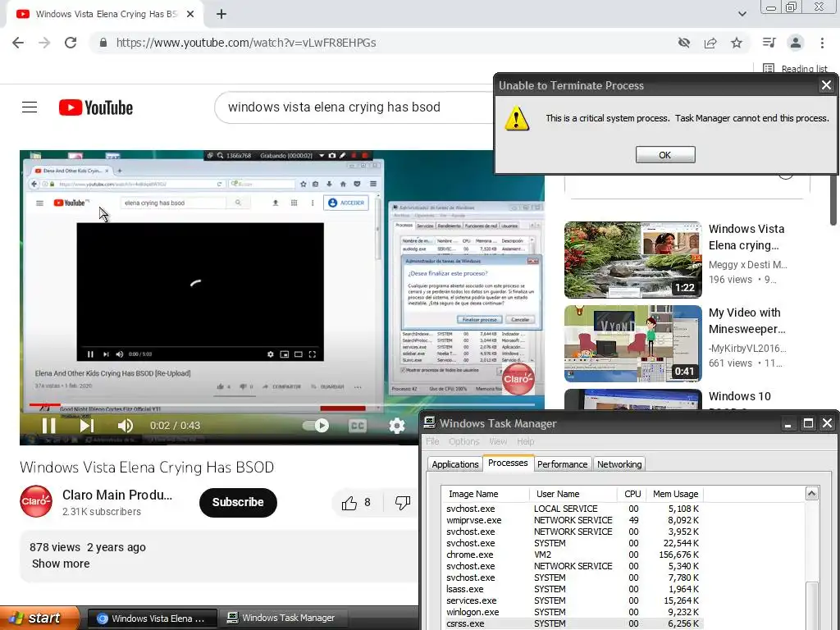This screenshot has height=630, width=840.
Task: Open Task Manager File menu
Action: click(x=432, y=441)
